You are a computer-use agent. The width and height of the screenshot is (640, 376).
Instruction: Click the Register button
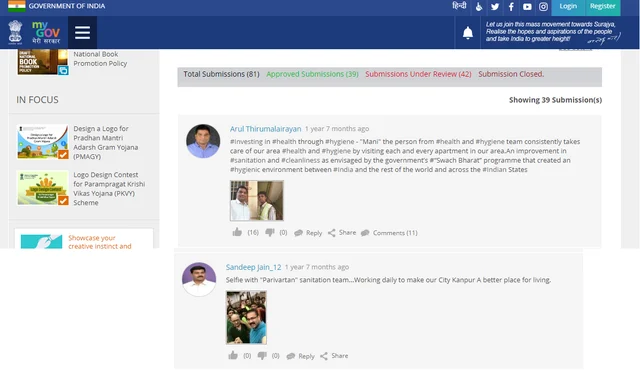pos(602,7)
